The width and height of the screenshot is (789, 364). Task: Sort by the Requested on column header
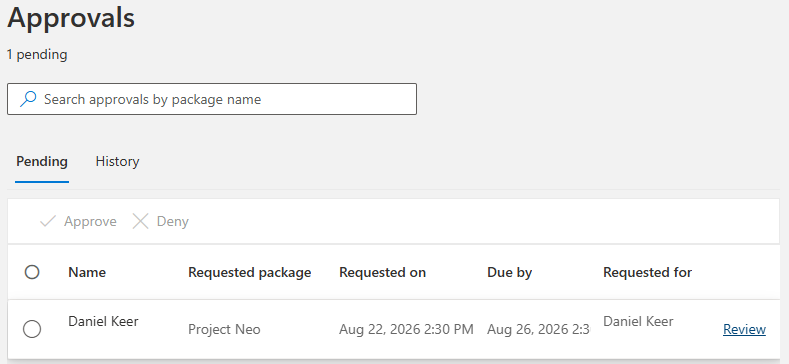[382, 272]
